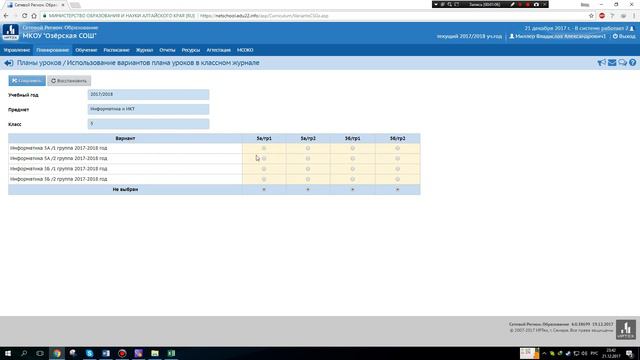Open the Windows Start menu
The height and width of the screenshot is (360, 640).
(x=8, y=353)
